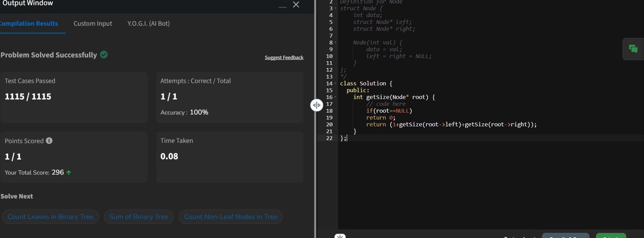Click the Points Scored label
Image resolution: width=644 pixels, height=238 pixels.
pos(24,141)
